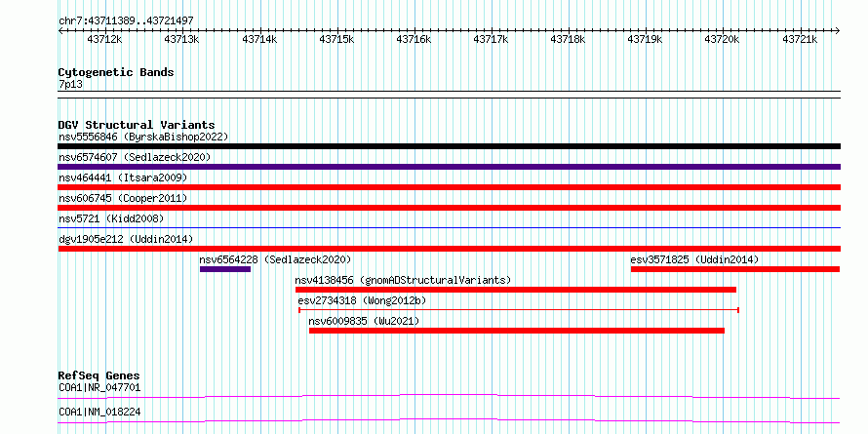Viewport: 868px width, 434px height.
Task: Select the 7p13 cytogenetic band label
Action: 70,85
